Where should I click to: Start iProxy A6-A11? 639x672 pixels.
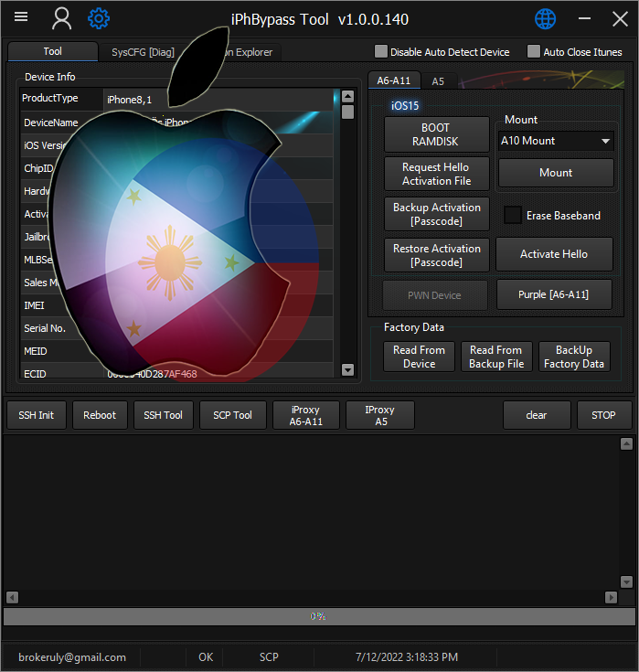point(306,415)
